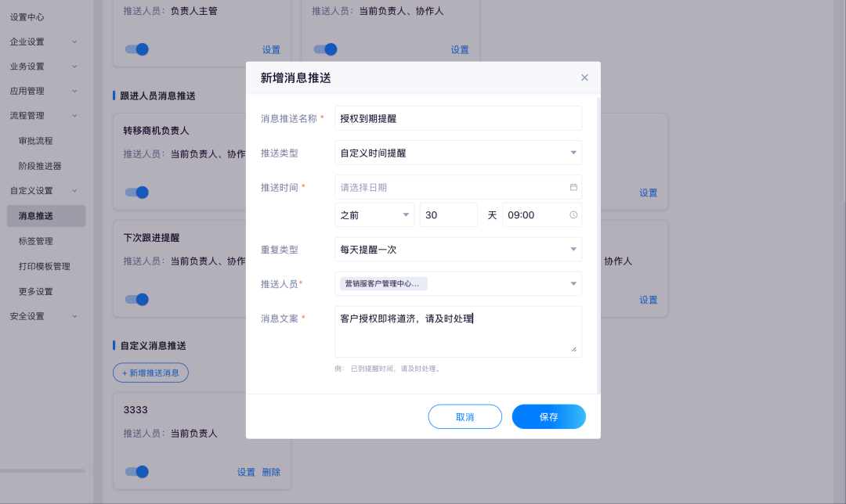Toggle the 转移商机负责人 push switch

136,192
